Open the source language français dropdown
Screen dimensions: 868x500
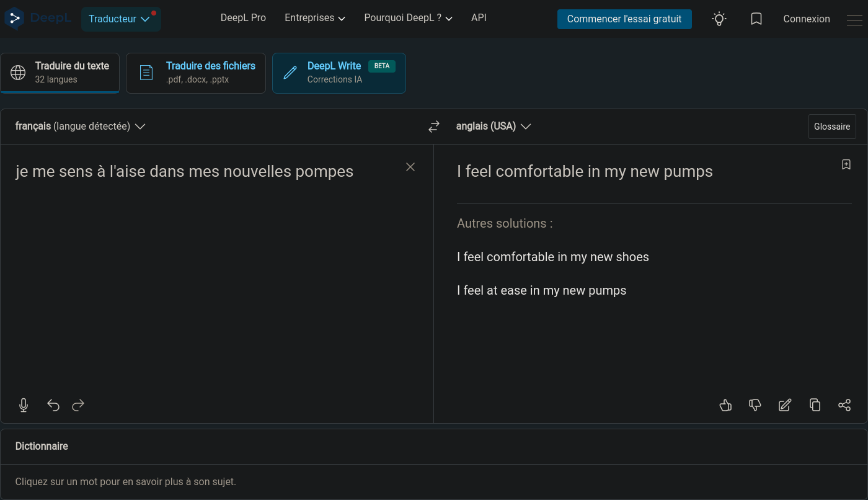(81, 127)
